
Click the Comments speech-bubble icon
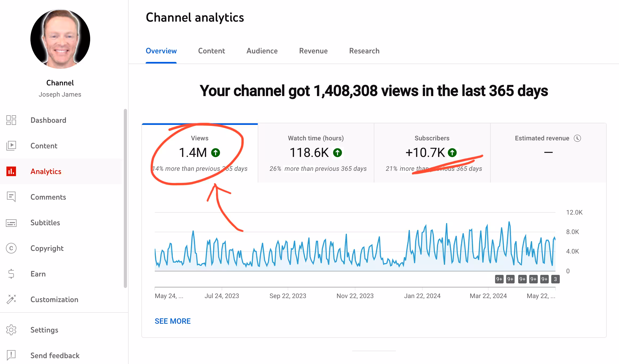[11, 197]
